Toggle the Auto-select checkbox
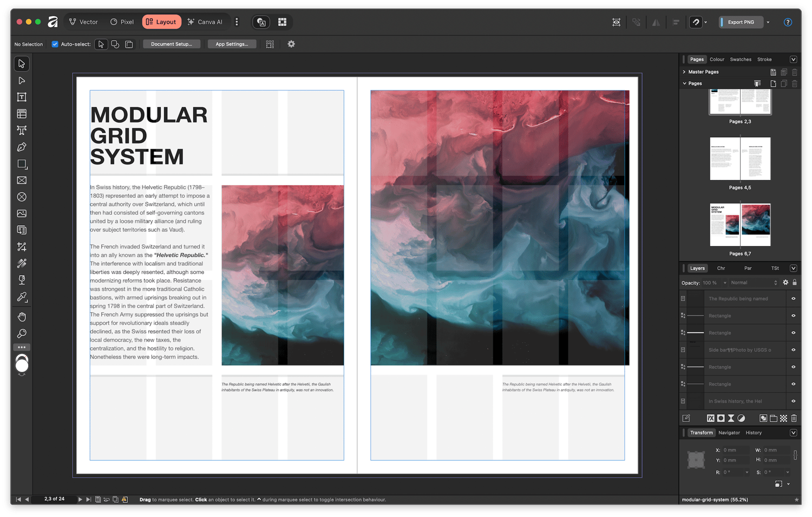Screen dimensions: 812x517 click(55, 44)
